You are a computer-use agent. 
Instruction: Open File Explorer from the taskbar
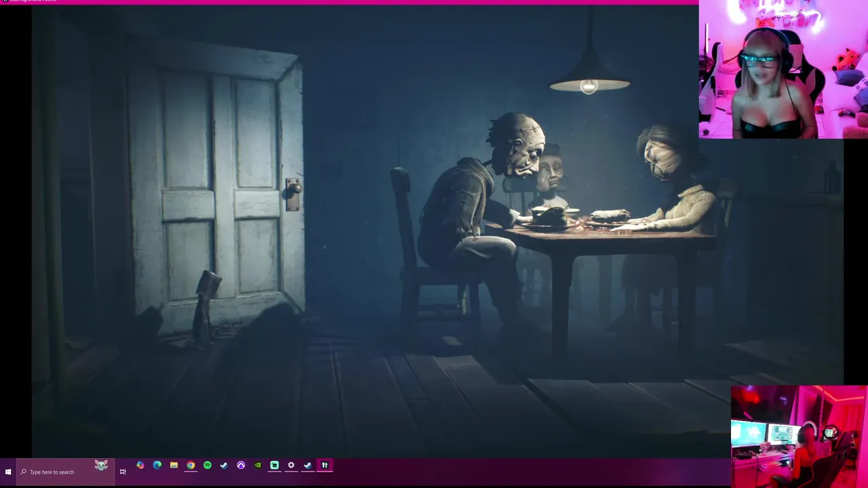[174, 465]
